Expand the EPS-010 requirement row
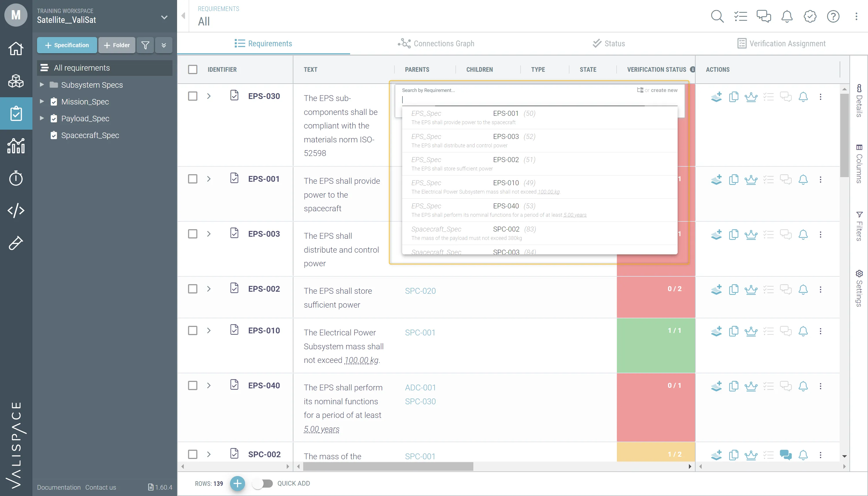 (x=209, y=330)
